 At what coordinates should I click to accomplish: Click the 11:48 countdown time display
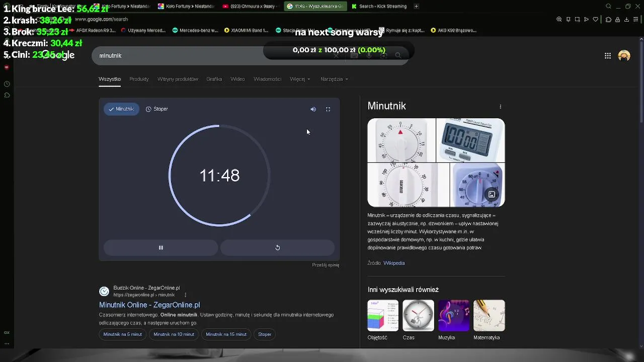[x=219, y=175]
